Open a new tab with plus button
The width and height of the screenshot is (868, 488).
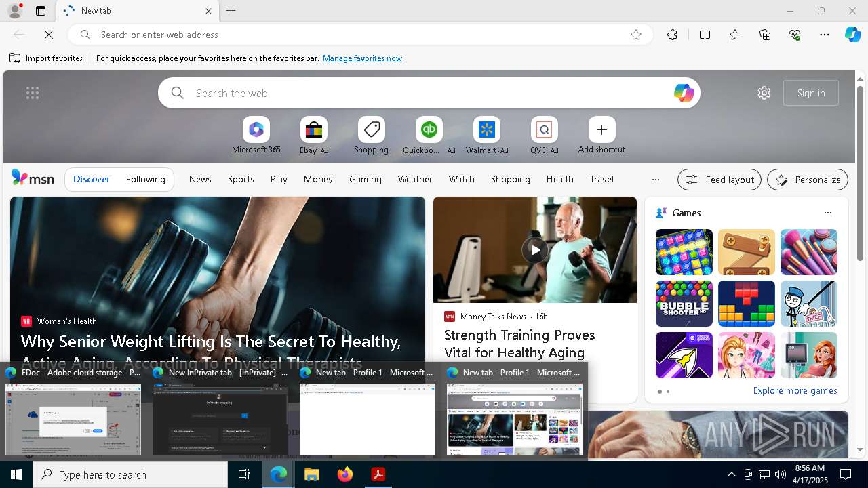[x=231, y=11]
